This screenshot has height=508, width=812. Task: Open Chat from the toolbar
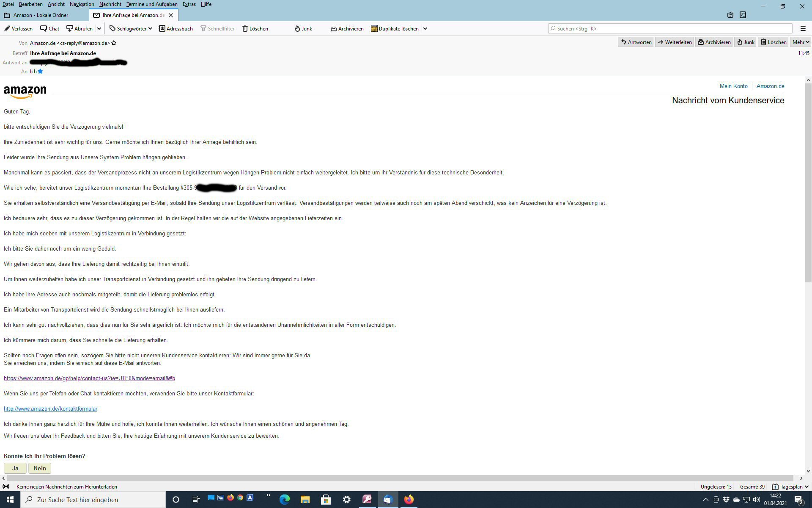click(x=49, y=29)
